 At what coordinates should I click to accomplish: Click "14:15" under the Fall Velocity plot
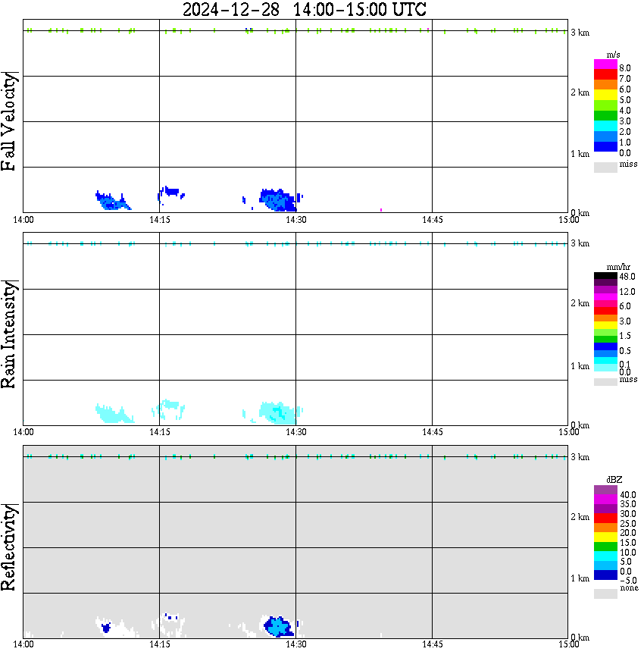pos(160,220)
